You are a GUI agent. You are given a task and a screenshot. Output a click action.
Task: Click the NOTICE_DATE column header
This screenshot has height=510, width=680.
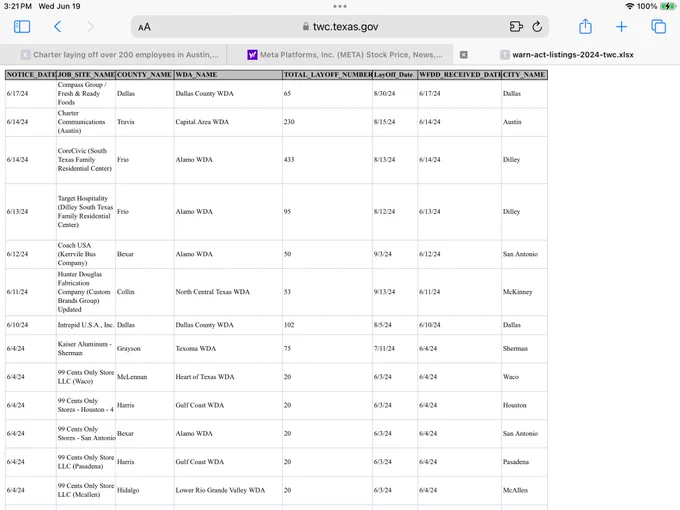click(x=31, y=75)
